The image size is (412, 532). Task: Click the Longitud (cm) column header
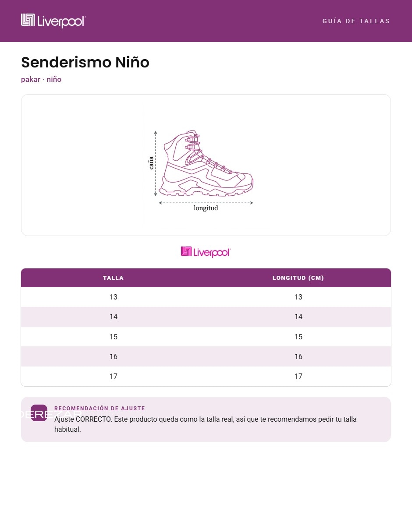(x=298, y=278)
